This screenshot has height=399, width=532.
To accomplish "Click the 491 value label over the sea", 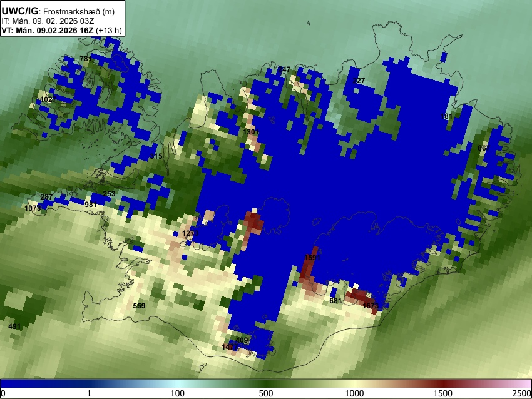I will click(x=14, y=326).
